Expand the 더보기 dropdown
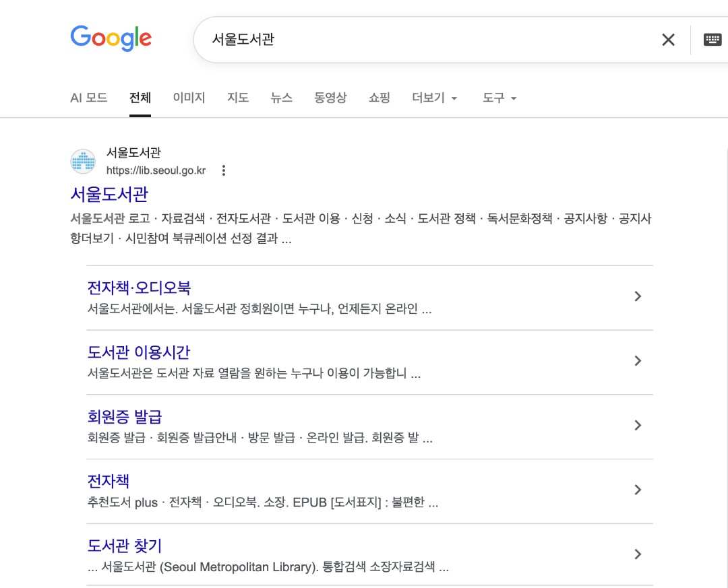 (x=435, y=98)
